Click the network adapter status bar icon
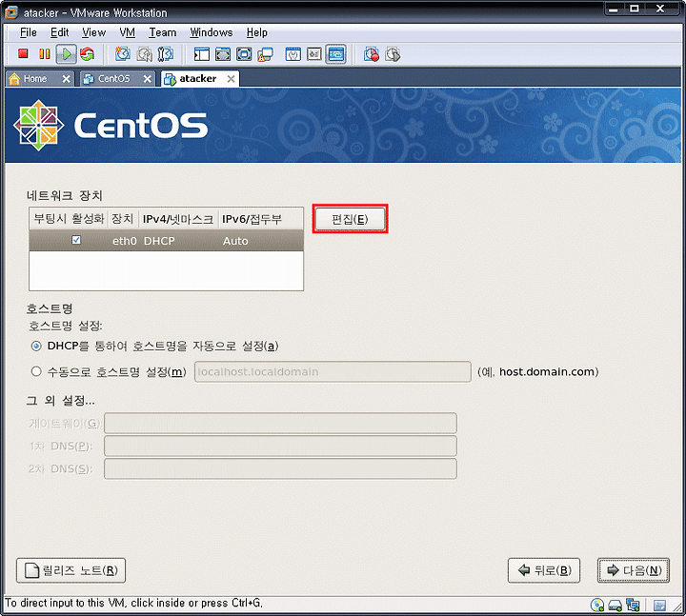This screenshot has height=616, width=686. (633, 606)
